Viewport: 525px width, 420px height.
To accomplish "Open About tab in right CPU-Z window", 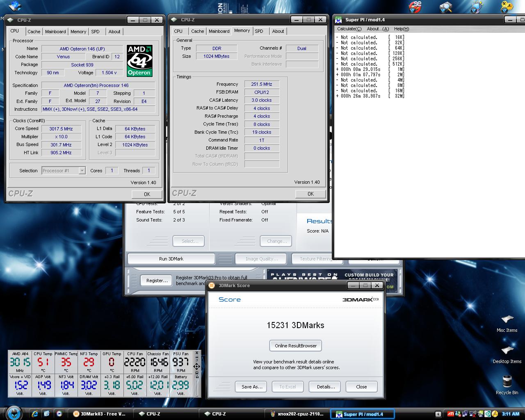I will point(278,31).
